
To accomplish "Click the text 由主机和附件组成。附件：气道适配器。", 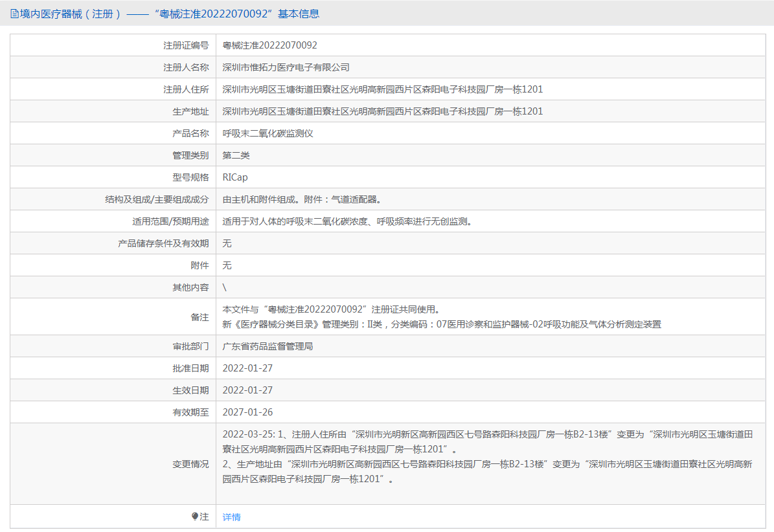I will [x=302, y=199].
